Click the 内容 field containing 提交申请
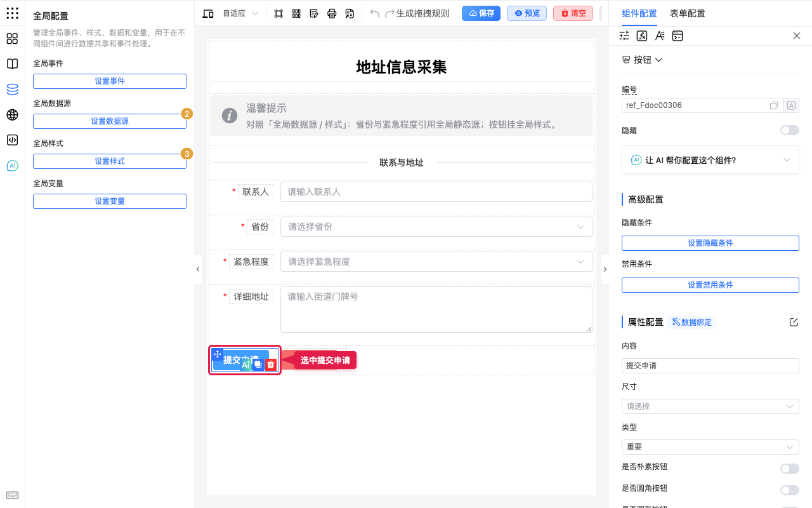812x508 pixels. [x=710, y=366]
